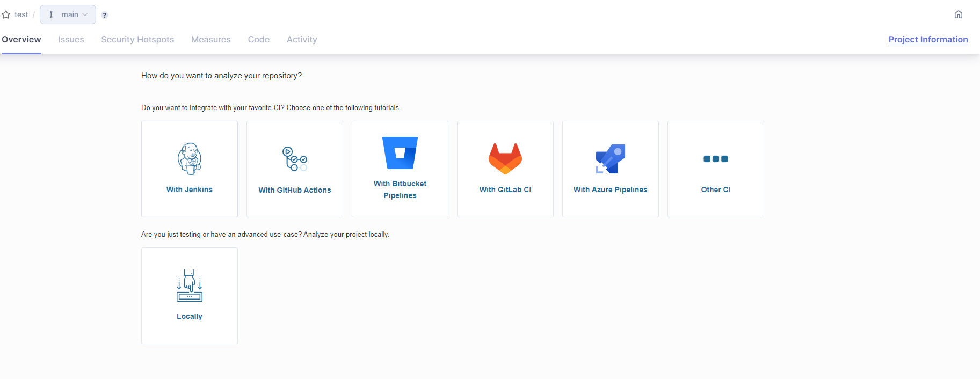Click the test project breadcrumb

(x=21, y=15)
